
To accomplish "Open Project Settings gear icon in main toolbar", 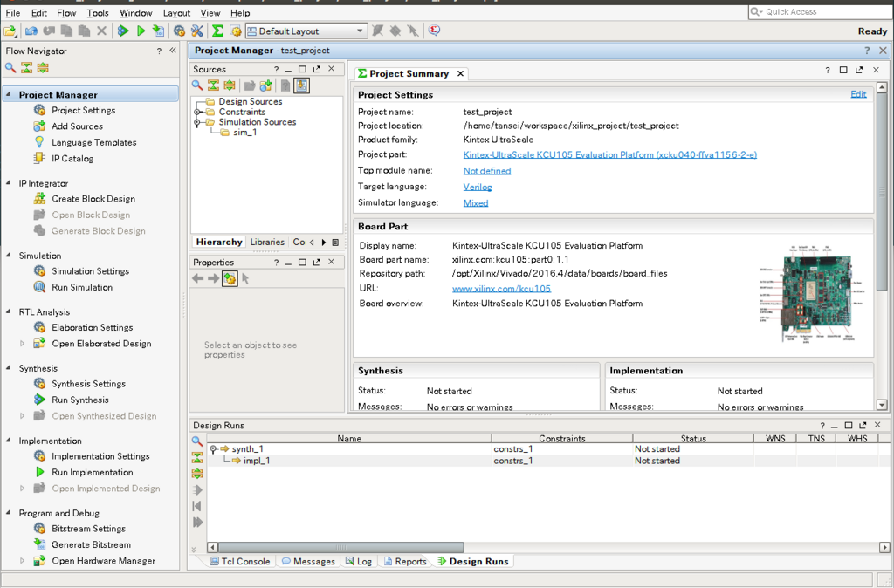I will [x=179, y=31].
